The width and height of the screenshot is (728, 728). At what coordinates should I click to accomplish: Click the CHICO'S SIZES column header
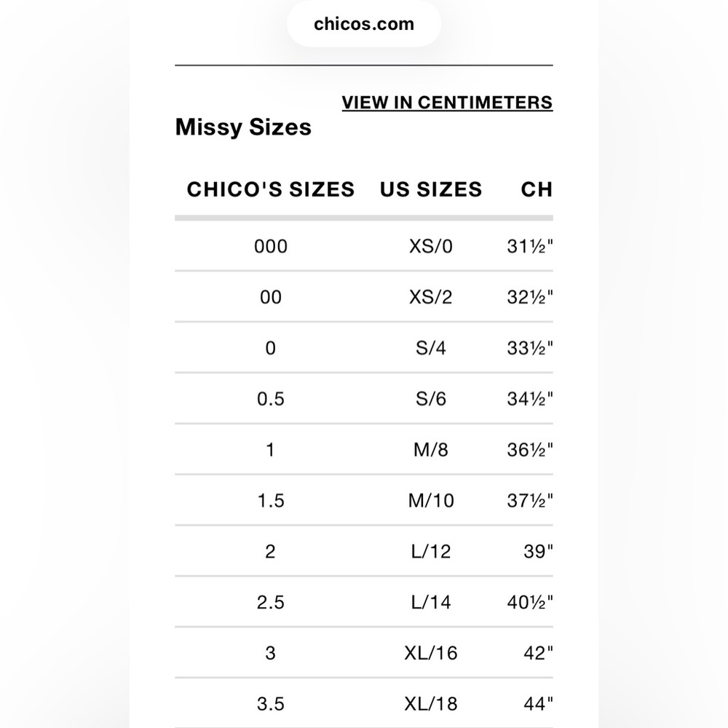tap(271, 189)
